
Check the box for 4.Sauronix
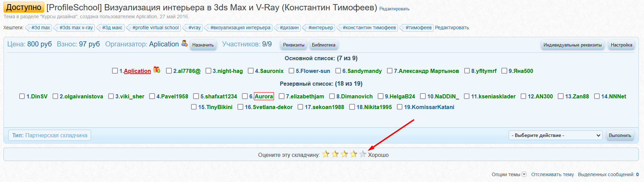click(251, 71)
